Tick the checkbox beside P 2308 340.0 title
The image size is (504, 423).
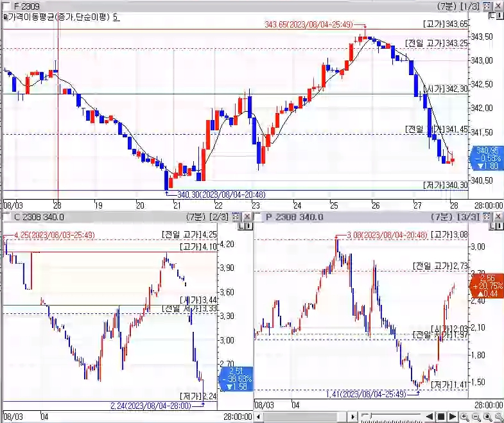pyautogui.click(x=258, y=217)
